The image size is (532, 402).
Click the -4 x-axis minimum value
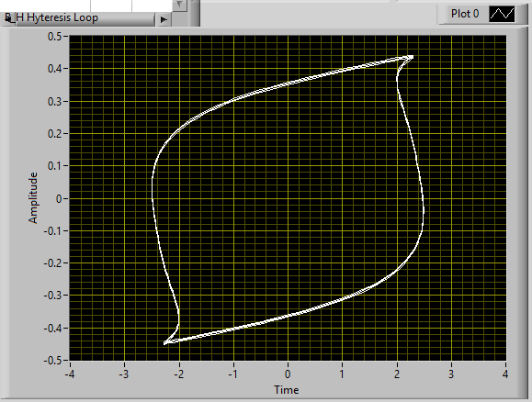(x=70, y=374)
